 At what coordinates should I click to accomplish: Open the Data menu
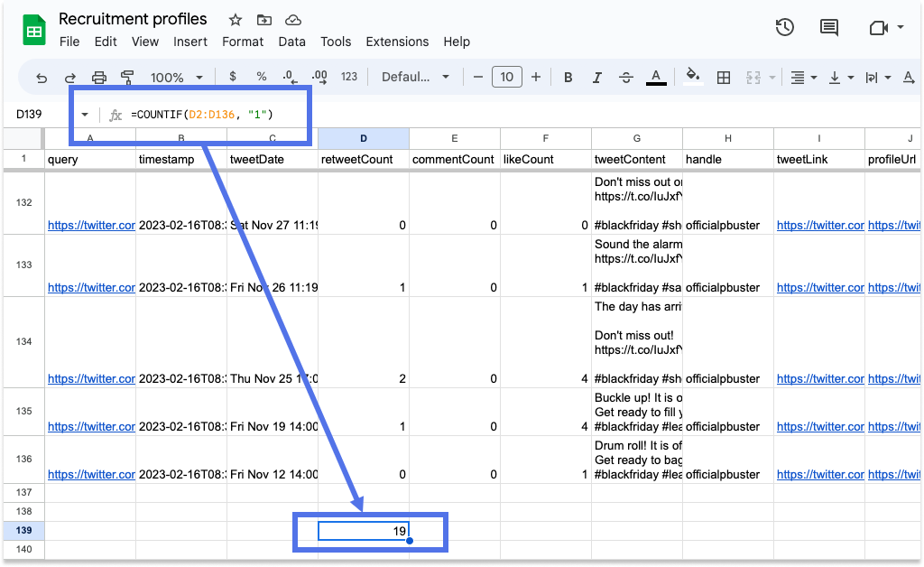click(x=291, y=42)
